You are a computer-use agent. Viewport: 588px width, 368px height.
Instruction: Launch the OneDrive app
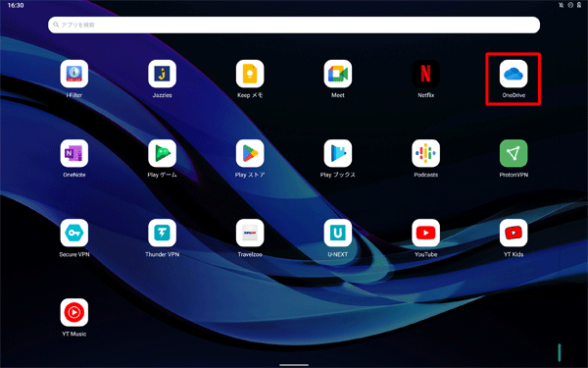(x=514, y=74)
